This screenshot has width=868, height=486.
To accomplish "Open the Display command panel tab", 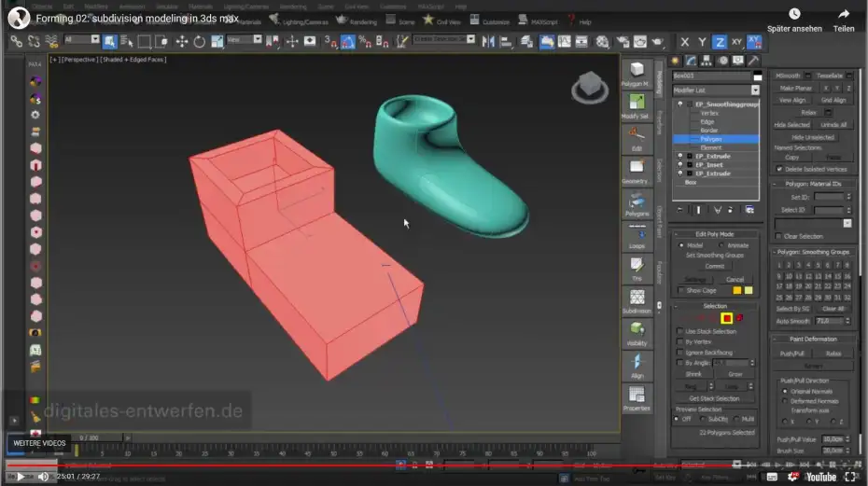I will [738, 61].
